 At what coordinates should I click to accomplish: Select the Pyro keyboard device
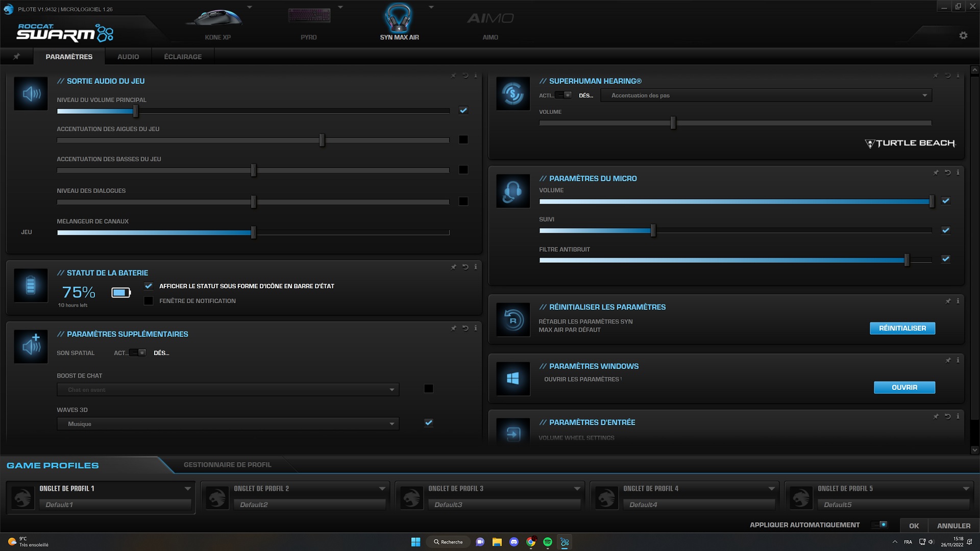[x=308, y=22]
